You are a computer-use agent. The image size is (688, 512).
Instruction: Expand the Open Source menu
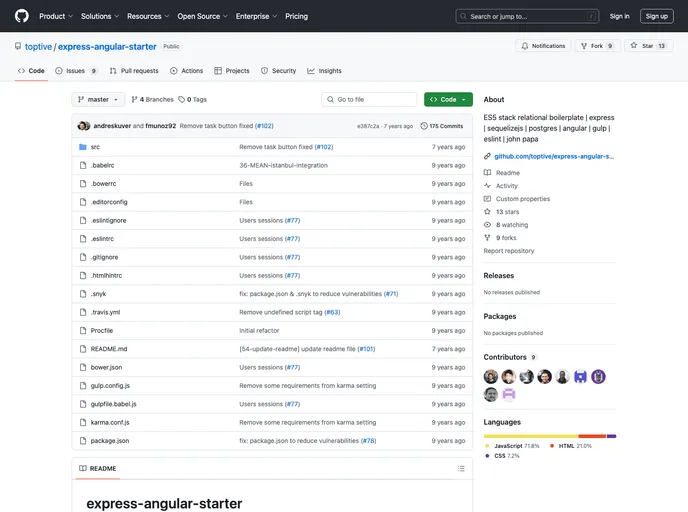202,16
